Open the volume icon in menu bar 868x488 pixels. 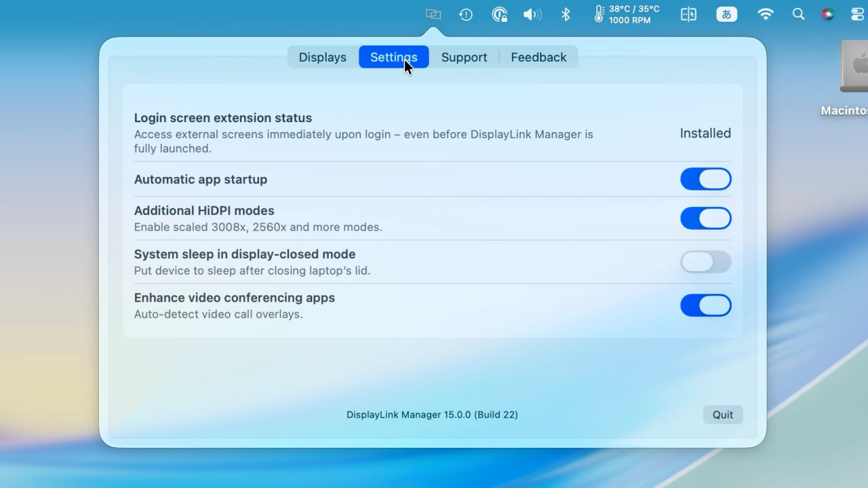pos(532,14)
